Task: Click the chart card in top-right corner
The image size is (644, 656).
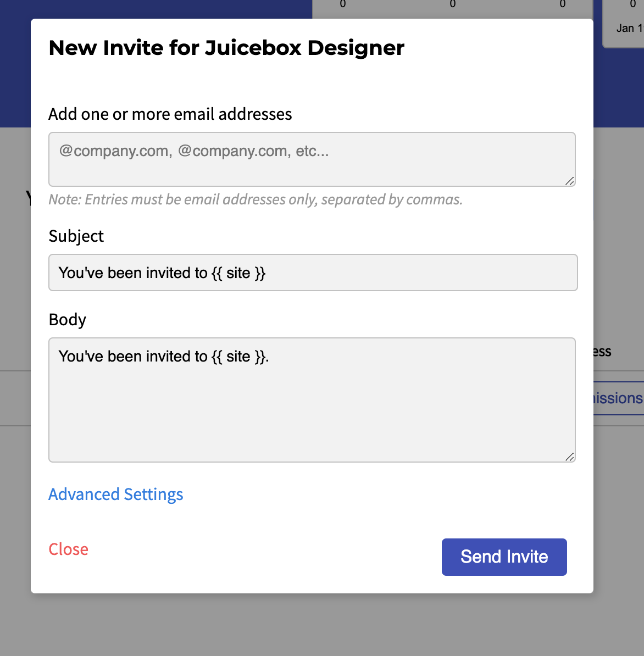Action: (x=623, y=23)
